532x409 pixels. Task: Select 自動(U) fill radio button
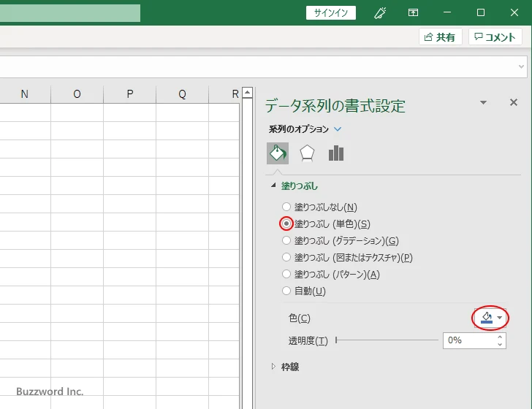(x=286, y=291)
